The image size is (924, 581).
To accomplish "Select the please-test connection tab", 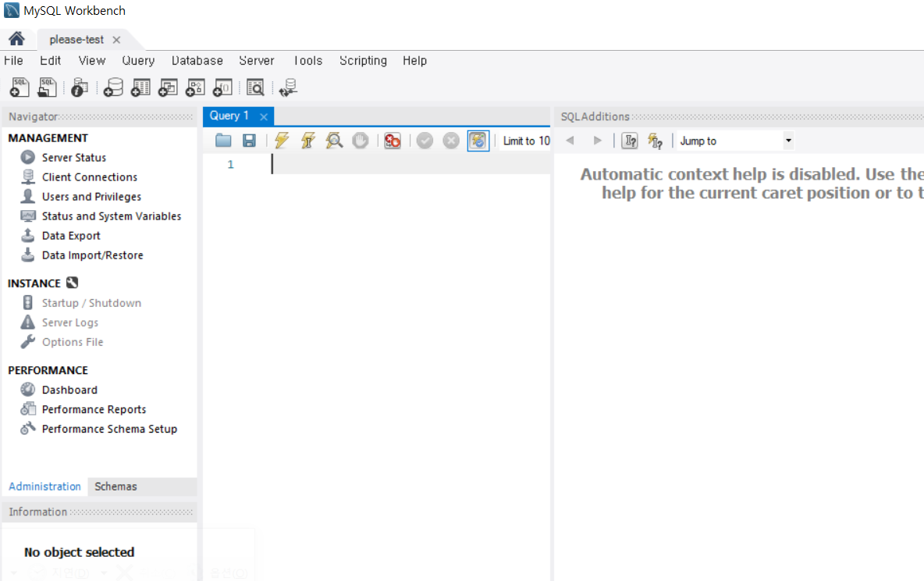I will pos(76,40).
